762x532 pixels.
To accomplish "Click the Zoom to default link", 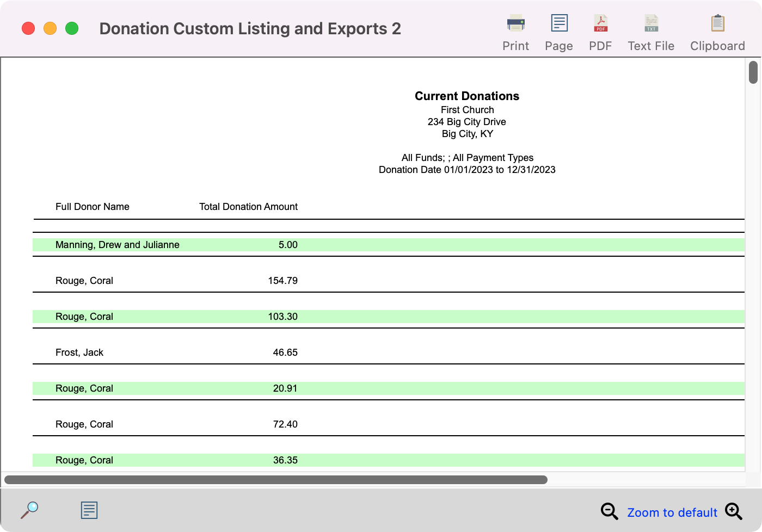I will pos(672,512).
